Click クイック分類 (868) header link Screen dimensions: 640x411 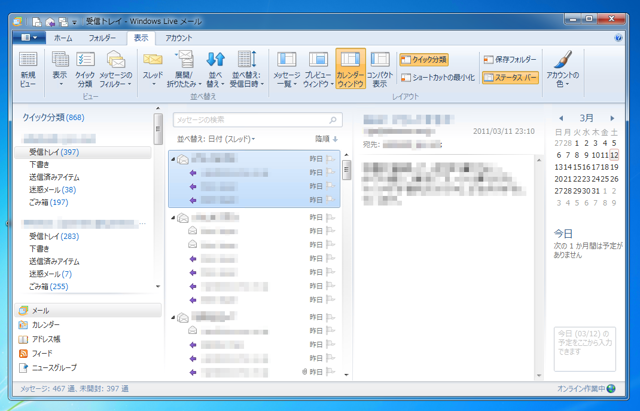53,118
